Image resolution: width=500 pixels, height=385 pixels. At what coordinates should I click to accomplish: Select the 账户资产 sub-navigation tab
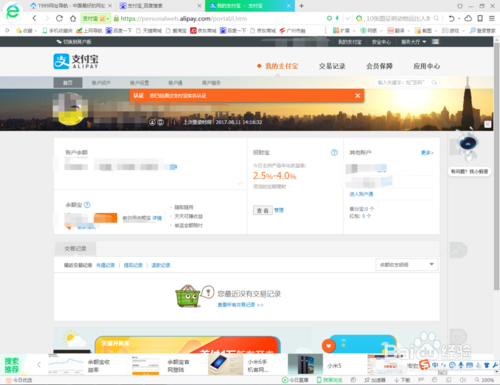(x=101, y=83)
